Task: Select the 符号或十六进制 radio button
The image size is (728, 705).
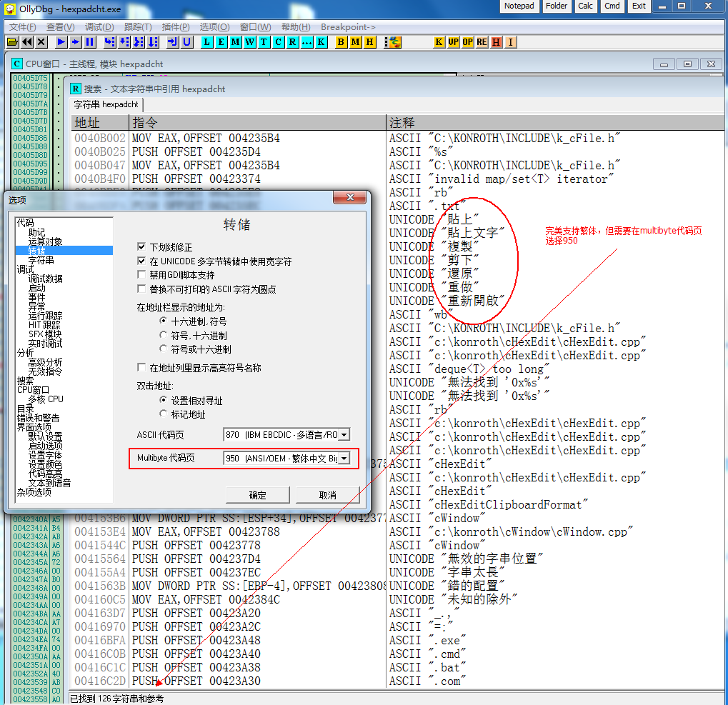Action: click(163, 349)
